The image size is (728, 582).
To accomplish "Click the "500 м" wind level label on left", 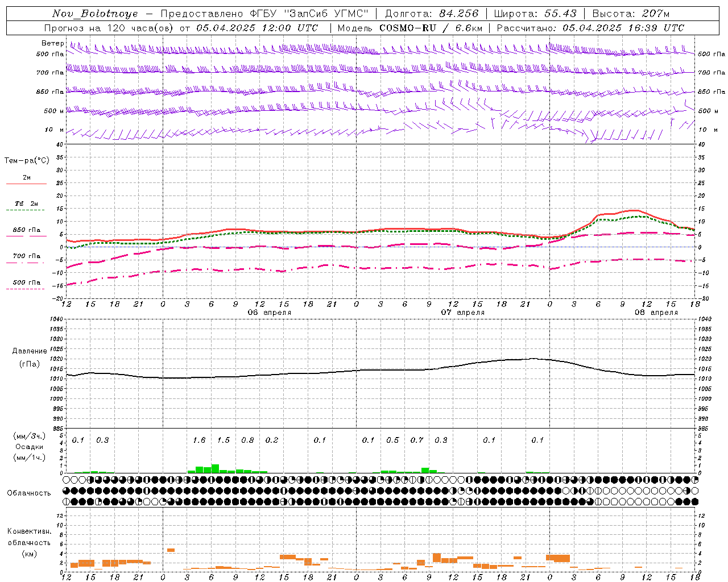I will (x=54, y=111).
